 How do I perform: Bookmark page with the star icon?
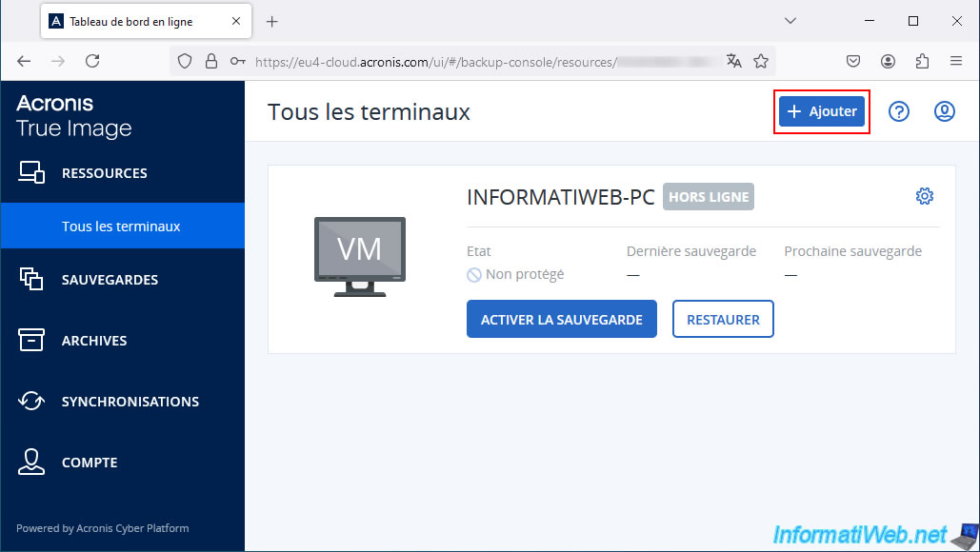tap(761, 61)
